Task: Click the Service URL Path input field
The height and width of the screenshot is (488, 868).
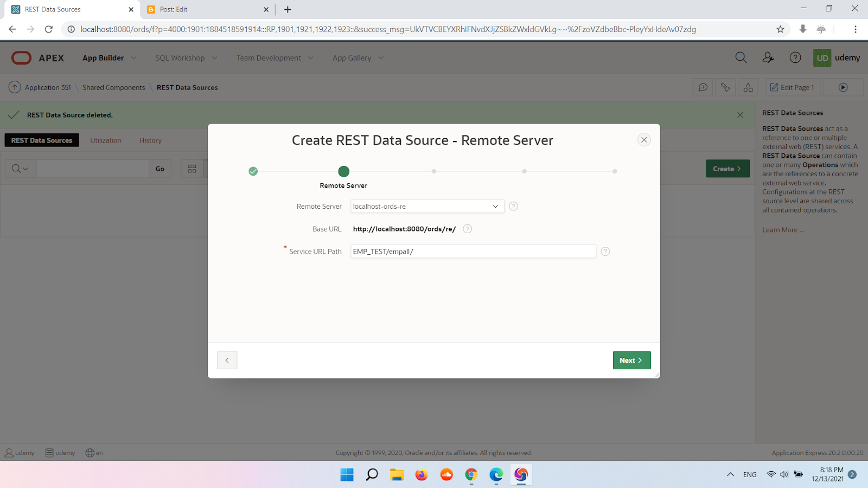Action: tap(473, 252)
